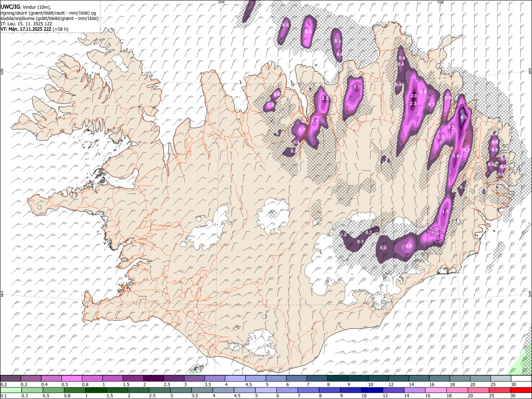Viewport: 532px width, 399px height.
Task: Click the 15W longitude label
Action: click(440, 2)
